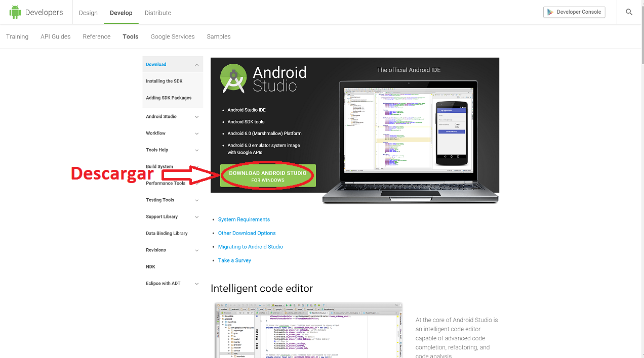Screen dimensions: 644x358
Task: Click the Android Studio compass logo
Action: coord(233,78)
